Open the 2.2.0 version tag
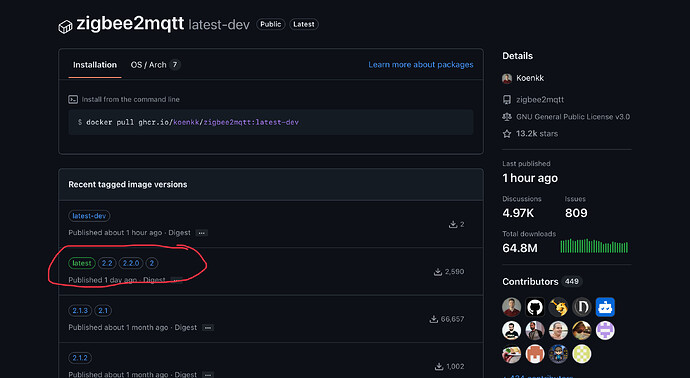The height and width of the screenshot is (378, 690). coord(131,263)
